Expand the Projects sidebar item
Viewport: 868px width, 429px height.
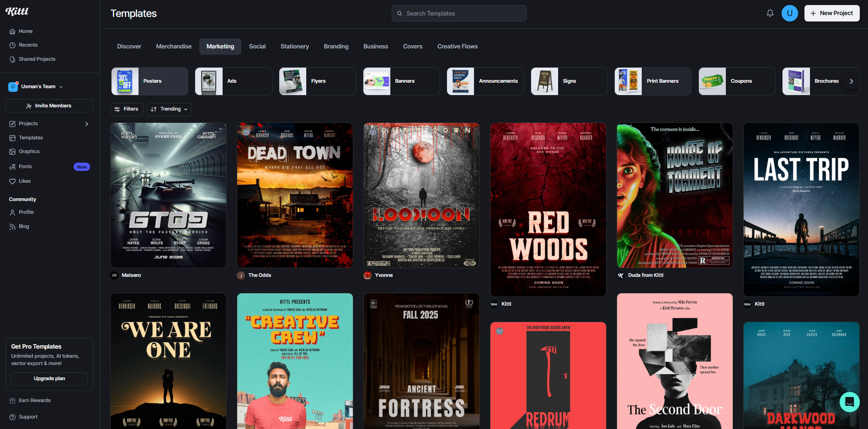coord(28,123)
